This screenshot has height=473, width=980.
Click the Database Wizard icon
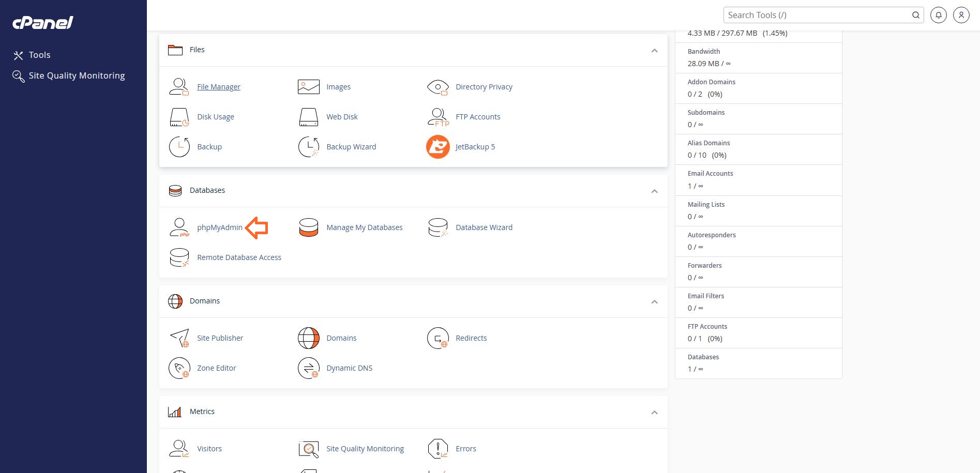click(x=438, y=227)
